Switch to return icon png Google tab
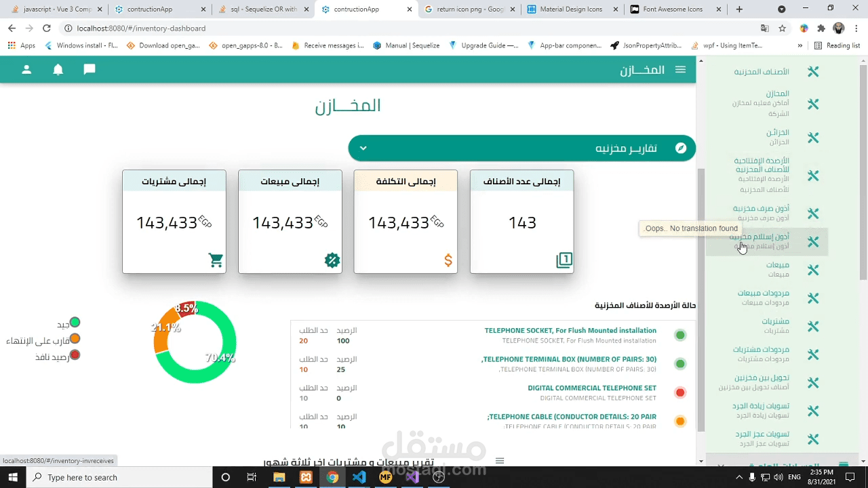The width and height of the screenshot is (868, 488). [x=470, y=9]
